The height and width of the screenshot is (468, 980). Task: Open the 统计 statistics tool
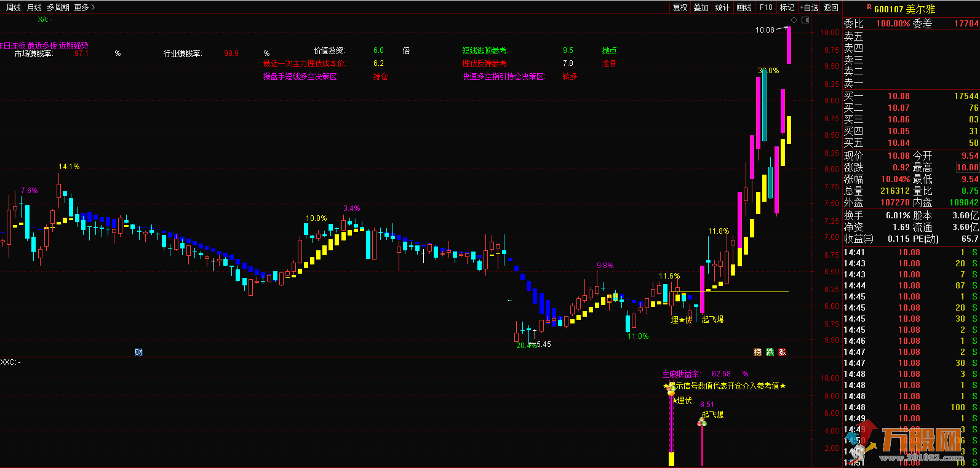pos(722,7)
